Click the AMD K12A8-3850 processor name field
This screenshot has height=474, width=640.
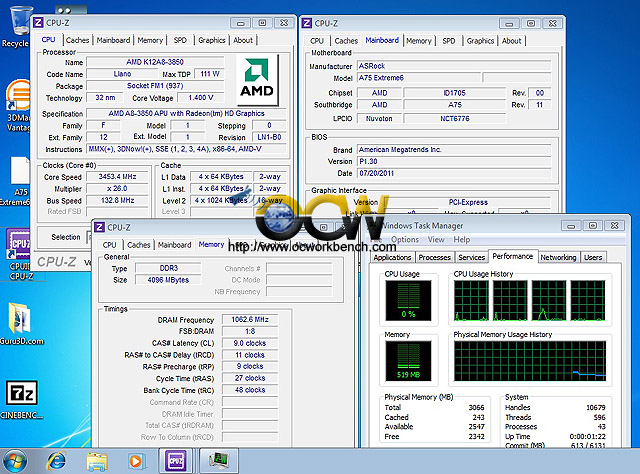coord(155,62)
